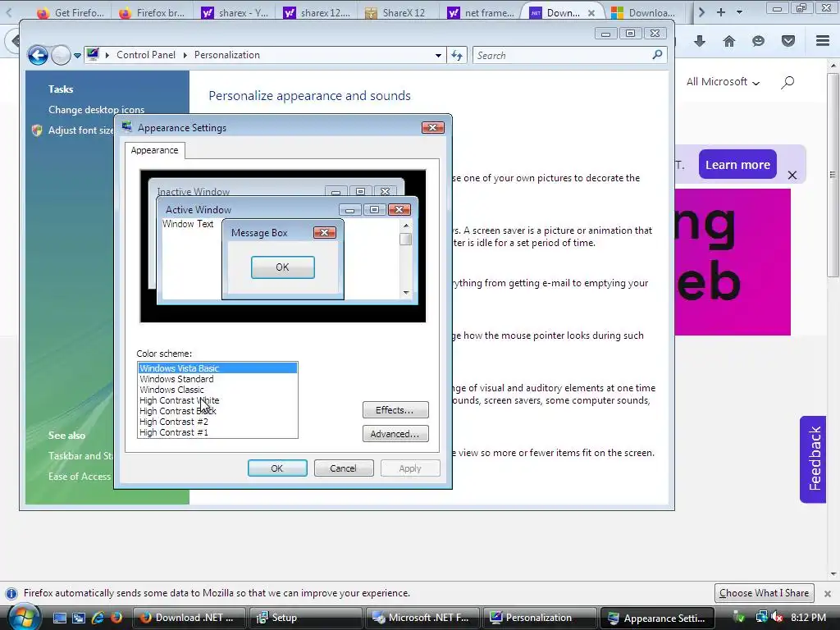Click Choose What I Share button

pyautogui.click(x=764, y=593)
